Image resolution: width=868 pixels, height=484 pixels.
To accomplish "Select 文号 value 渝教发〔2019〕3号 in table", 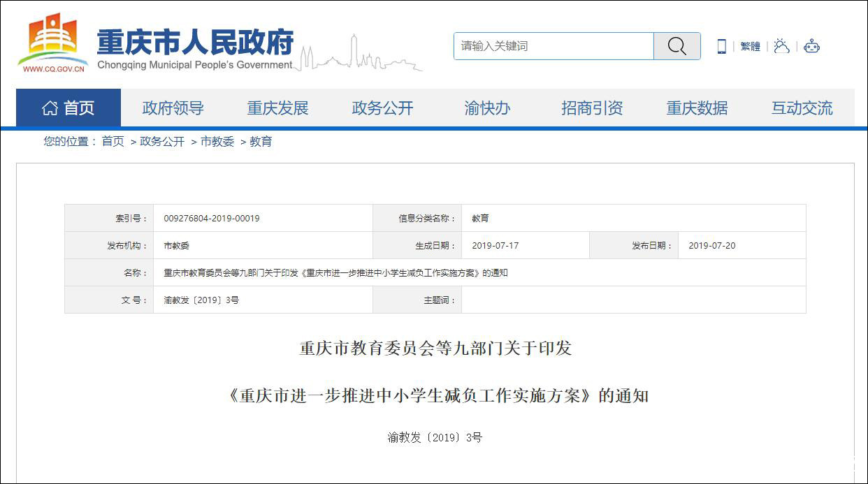I will tap(201, 300).
